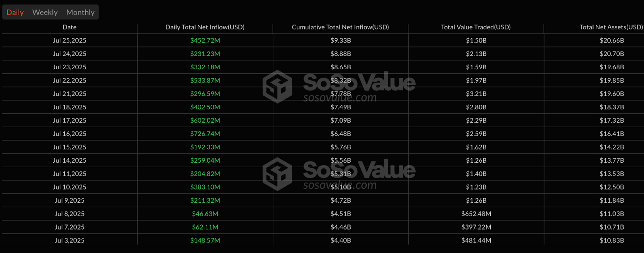The height and width of the screenshot is (253, 644).
Task: Click the $726.74M net inflow cell
Action: click(x=205, y=134)
